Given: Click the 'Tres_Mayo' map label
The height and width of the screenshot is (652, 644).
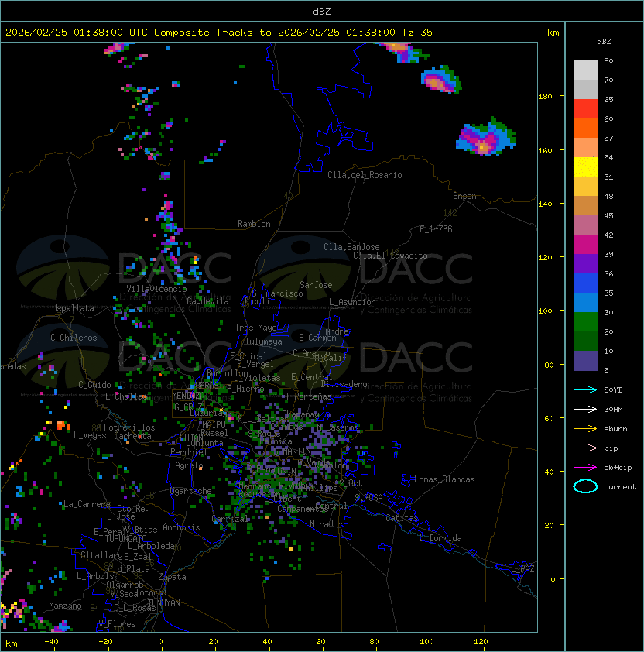Looking at the screenshot, I should pyautogui.click(x=255, y=328).
